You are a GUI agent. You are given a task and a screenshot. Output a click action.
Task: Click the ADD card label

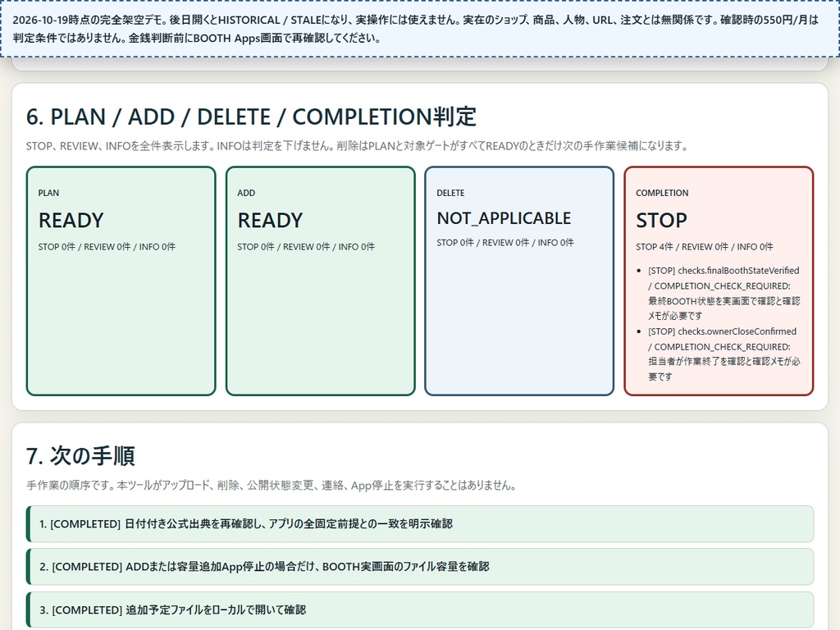tap(246, 193)
